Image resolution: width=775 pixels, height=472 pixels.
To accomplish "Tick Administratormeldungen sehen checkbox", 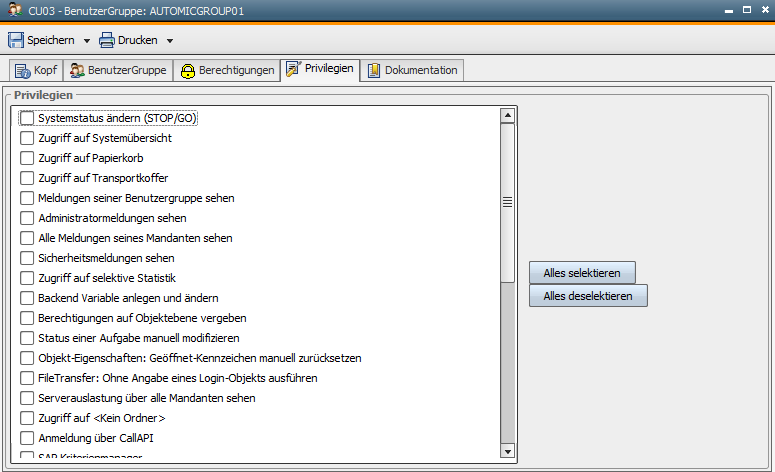I will click(27, 218).
